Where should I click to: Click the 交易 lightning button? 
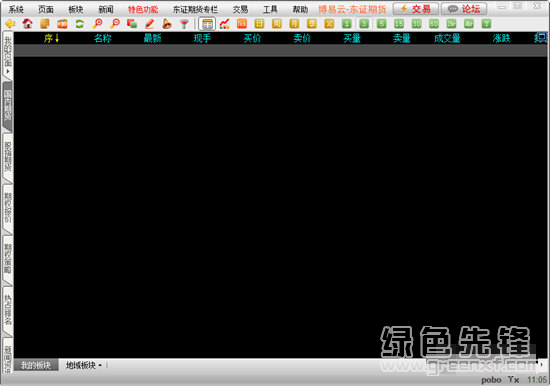pos(416,9)
